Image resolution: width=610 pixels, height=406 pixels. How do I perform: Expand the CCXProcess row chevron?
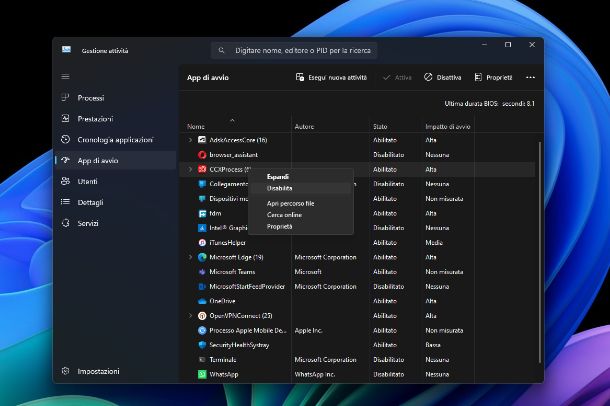190,169
